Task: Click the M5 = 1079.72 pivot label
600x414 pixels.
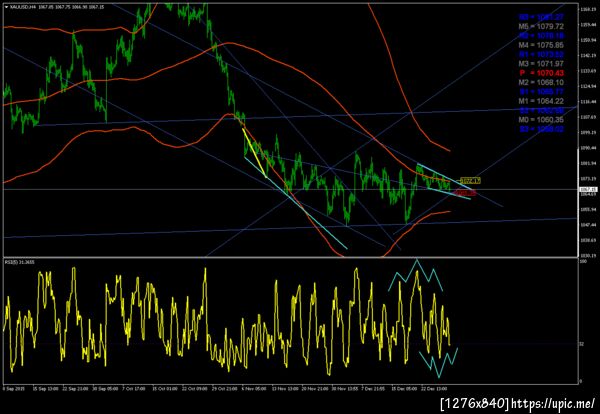Action: 541,26
